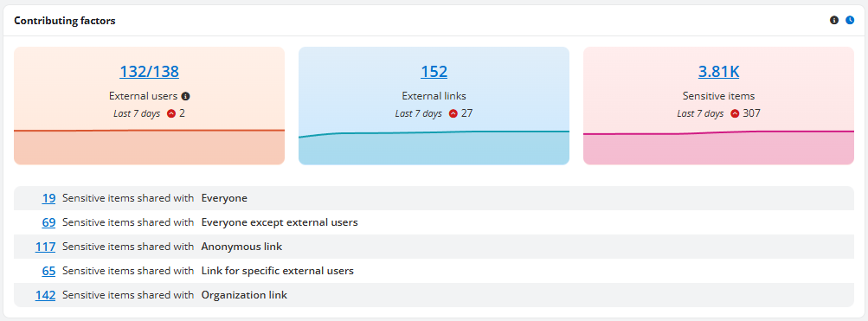The image size is (868, 321).
Task: Open 142 items shared via Organization link
Action: point(45,296)
